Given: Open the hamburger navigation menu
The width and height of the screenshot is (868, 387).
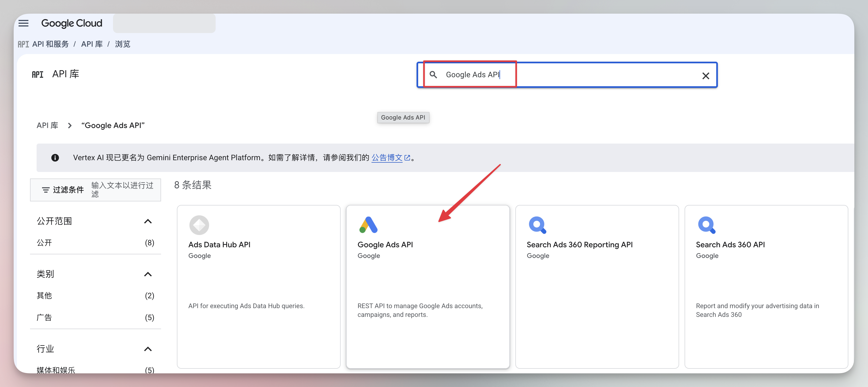Looking at the screenshot, I should coord(23,23).
